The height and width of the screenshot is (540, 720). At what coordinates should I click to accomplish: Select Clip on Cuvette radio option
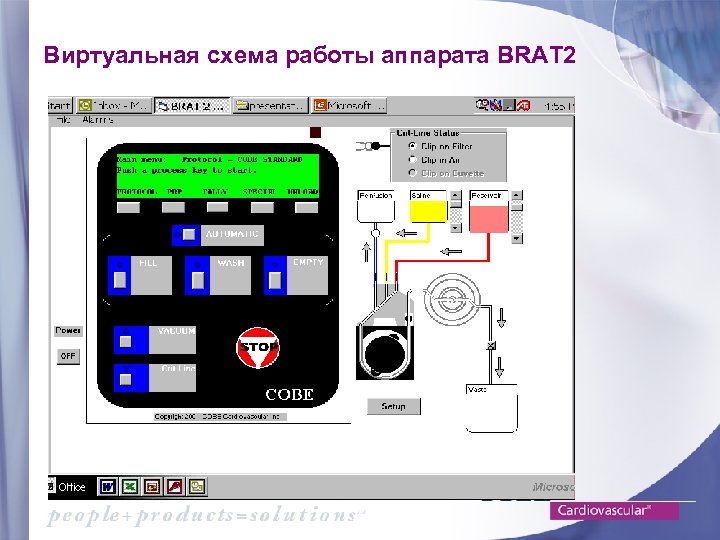(x=412, y=173)
